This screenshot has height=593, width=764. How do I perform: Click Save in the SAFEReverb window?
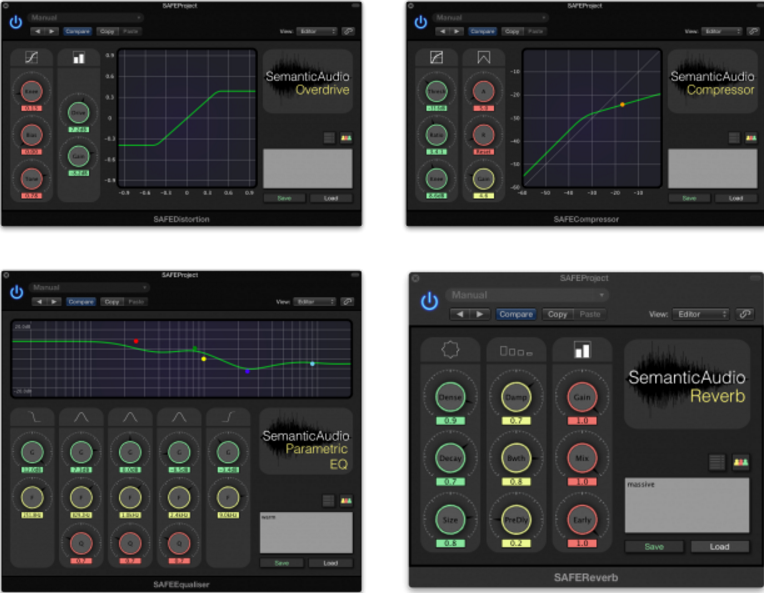654,547
